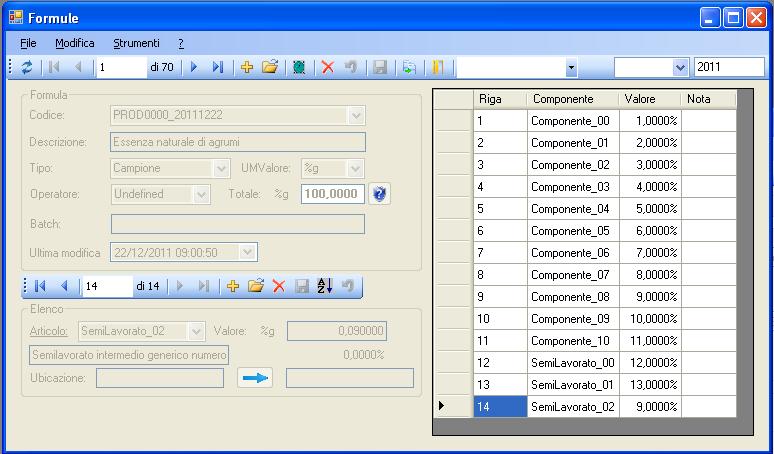Screen dimensions: 774x454
Task: Delete formula with top red X icon
Action: pos(327,67)
